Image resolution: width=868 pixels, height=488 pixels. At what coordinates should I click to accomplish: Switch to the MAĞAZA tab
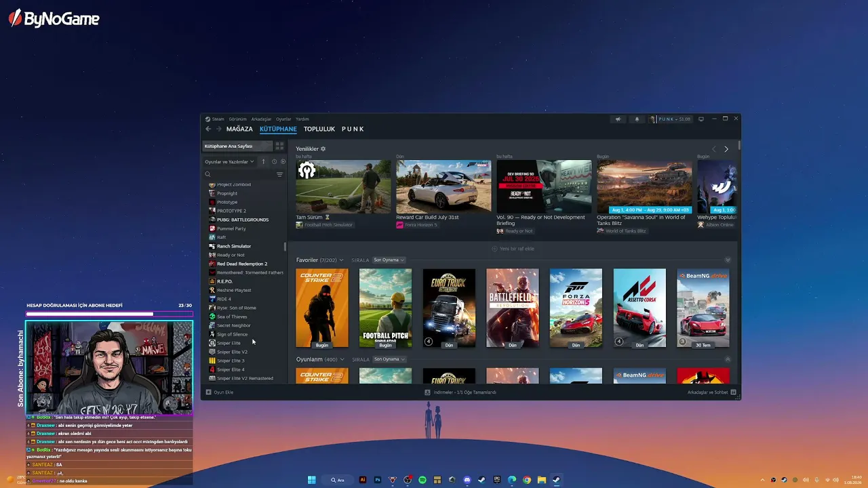point(239,129)
